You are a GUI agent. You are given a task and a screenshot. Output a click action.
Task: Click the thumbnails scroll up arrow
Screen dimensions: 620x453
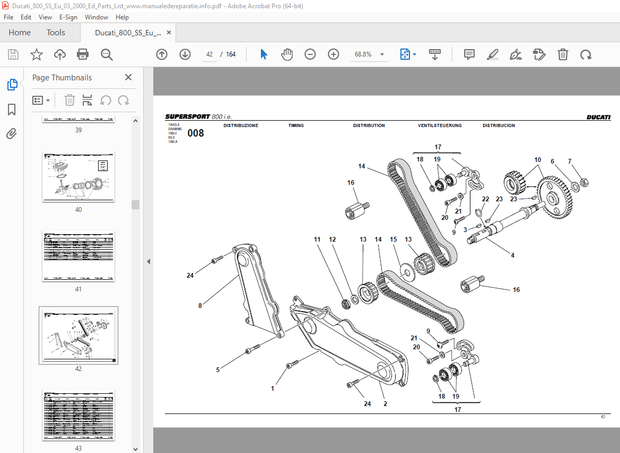tap(136, 121)
